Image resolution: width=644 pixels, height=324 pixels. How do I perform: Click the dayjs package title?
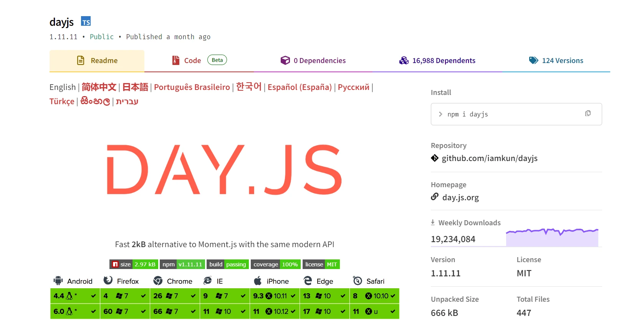coord(61,22)
